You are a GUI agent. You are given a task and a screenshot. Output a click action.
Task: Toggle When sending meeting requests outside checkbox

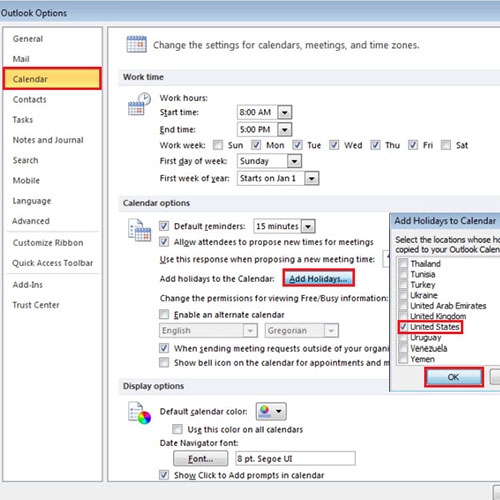pyautogui.click(x=164, y=348)
